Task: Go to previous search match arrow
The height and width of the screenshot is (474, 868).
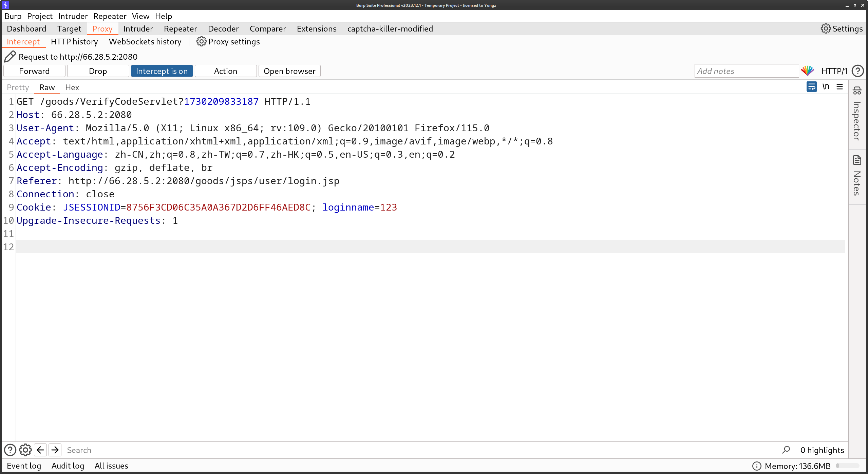Action: click(40, 450)
